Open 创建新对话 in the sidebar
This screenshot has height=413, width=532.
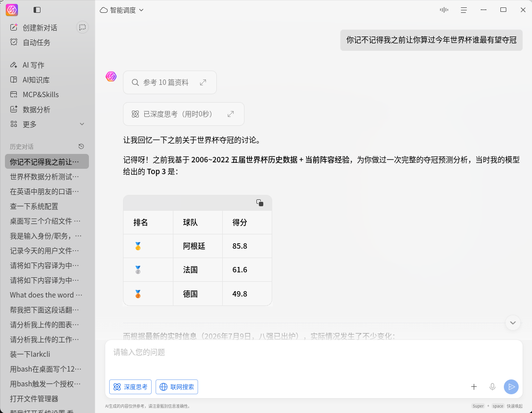40,28
